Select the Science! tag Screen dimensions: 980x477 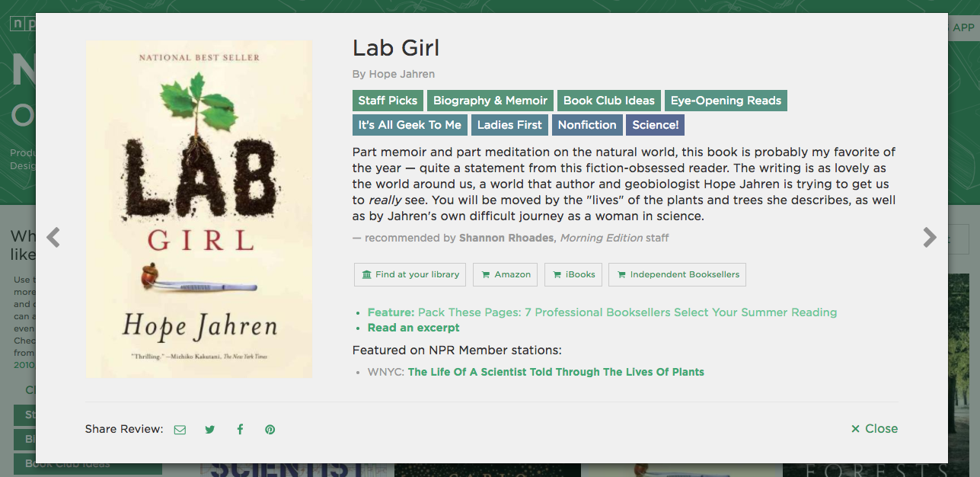coord(655,125)
